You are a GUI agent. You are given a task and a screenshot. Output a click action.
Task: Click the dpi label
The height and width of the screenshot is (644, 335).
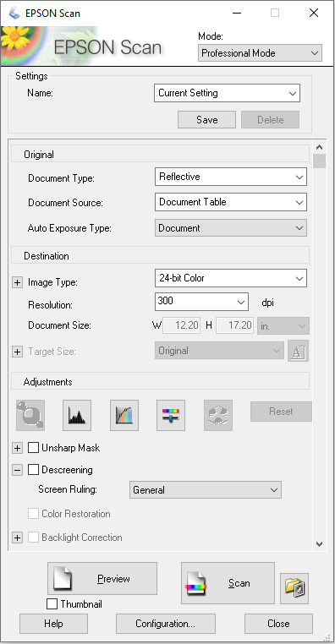point(267,303)
